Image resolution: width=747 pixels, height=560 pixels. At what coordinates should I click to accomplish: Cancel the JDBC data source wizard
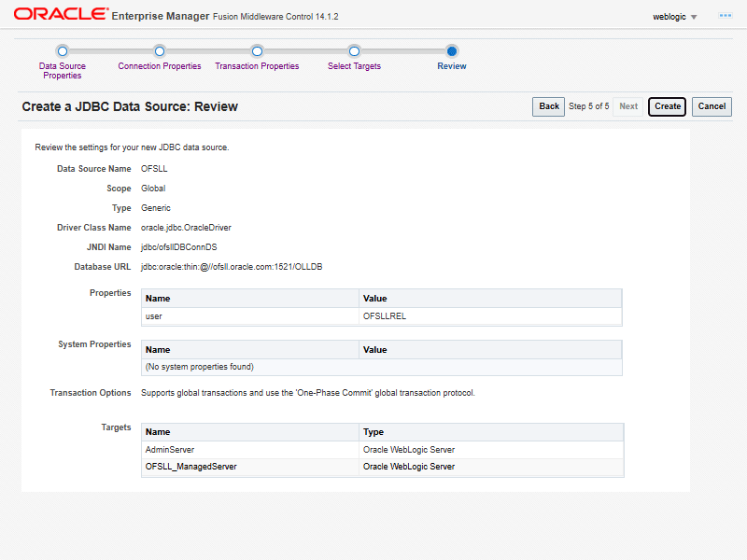click(x=712, y=106)
